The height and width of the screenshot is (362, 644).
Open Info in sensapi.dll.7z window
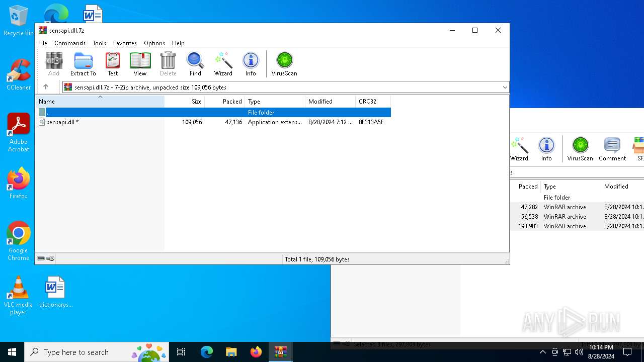tap(251, 64)
